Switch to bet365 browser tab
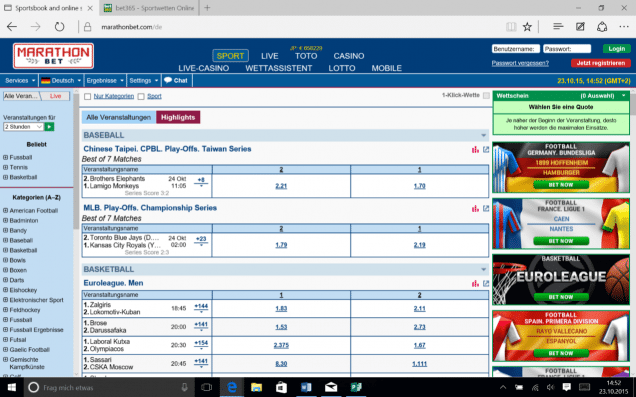Image resolution: width=636 pixels, height=397 pixels. coord(148,8)
